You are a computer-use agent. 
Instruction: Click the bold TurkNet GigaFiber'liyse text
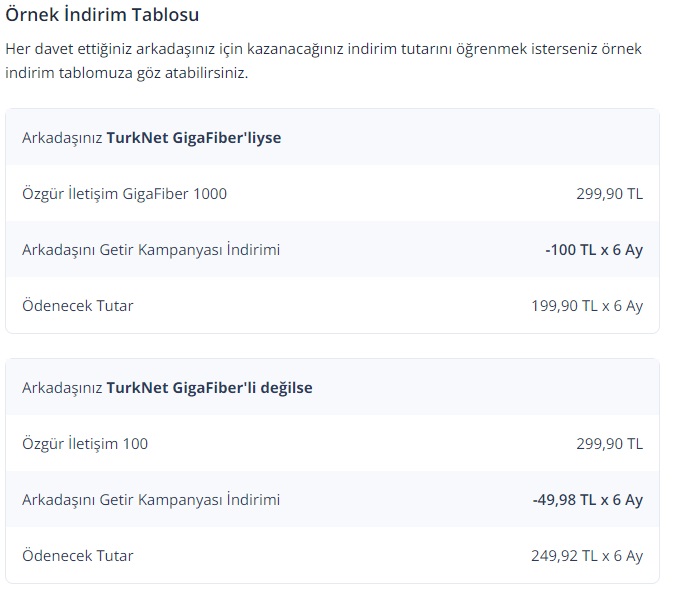(194, 138)
